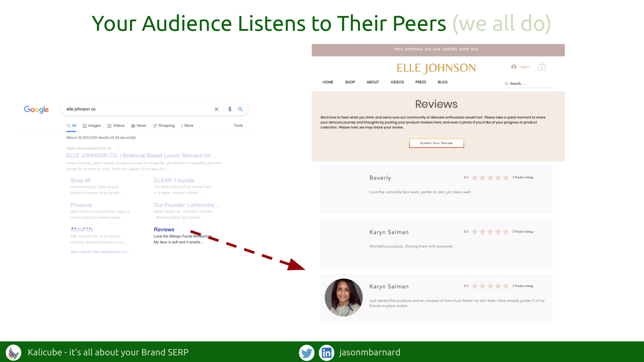644x362 pixels.
Task: Open the Reviews sitelink
Action: (x=164, y=230)
